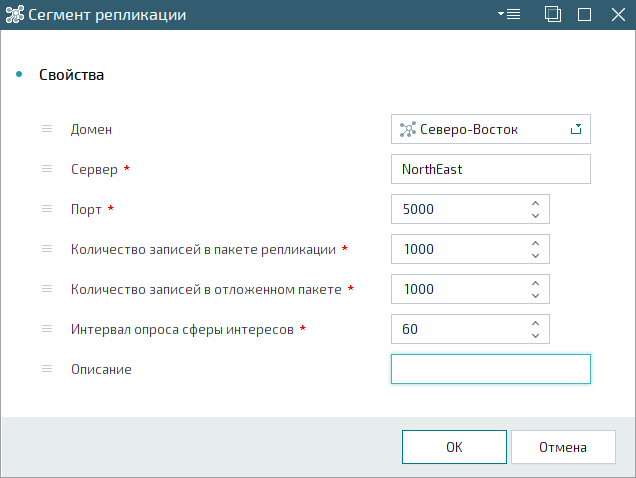
Task: Open the Северо-Восток domain selection icon
Action: click(x=576, y=129)
